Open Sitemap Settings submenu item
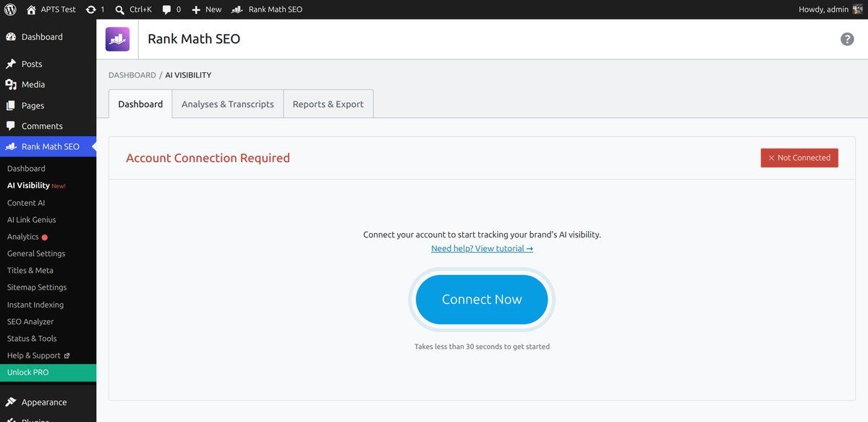This screenshot has width=868, height=422. (37, 287)
